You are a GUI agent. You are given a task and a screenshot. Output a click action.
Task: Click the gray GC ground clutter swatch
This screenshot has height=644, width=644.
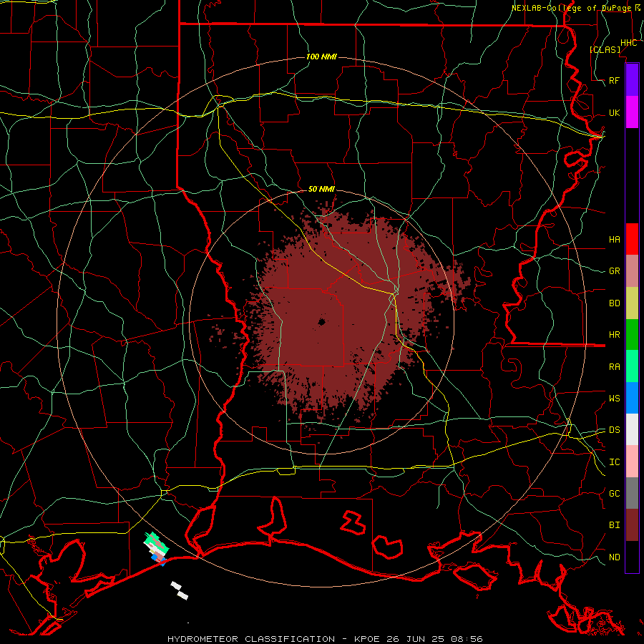tap(632, 493)
